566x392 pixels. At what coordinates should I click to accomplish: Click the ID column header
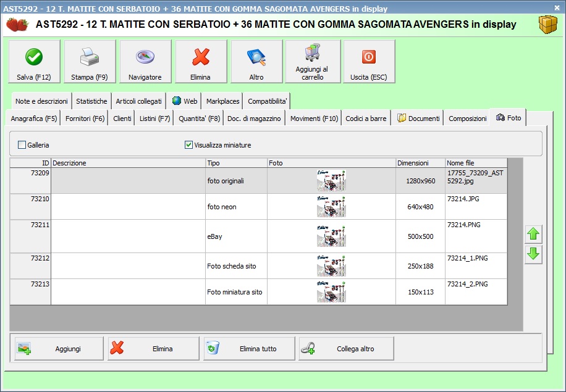point(30,163)
